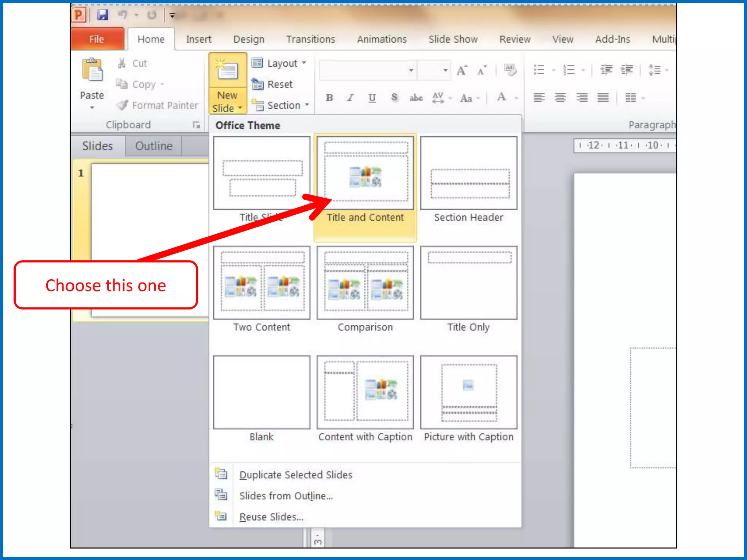This screenshot has height=560, width=747.
Task: Toggle Bold formatting button
Action: [329, 98]
